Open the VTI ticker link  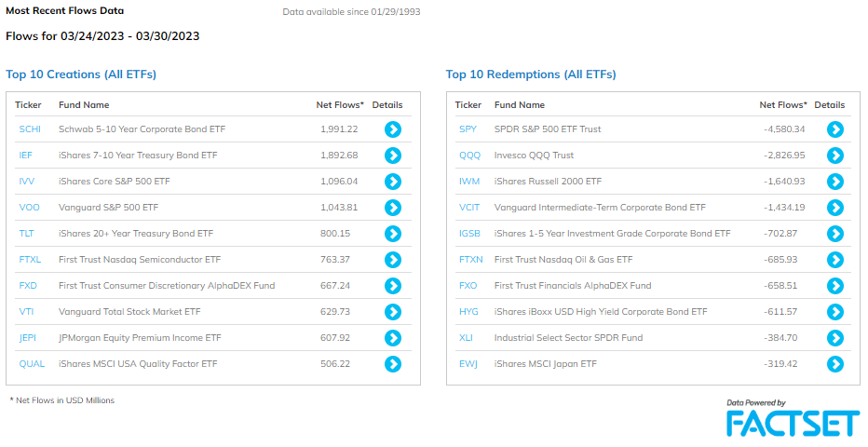click(27, 311)
